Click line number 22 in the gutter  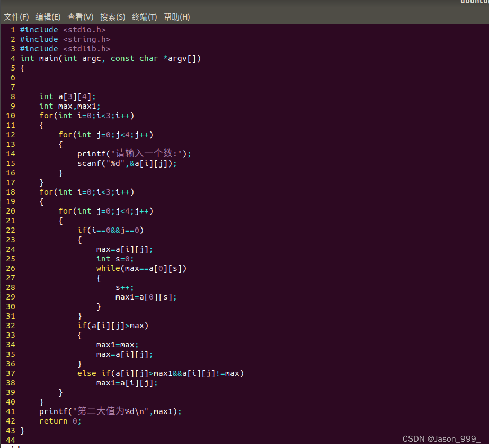coord(11,230)
